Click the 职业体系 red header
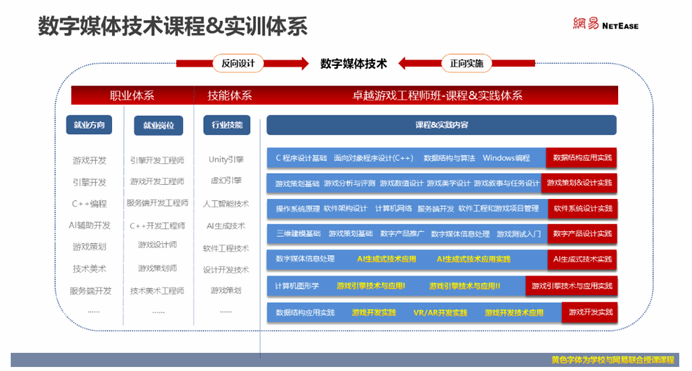Image resolution: width=692 pixels, height=371 pixels. 132,95
